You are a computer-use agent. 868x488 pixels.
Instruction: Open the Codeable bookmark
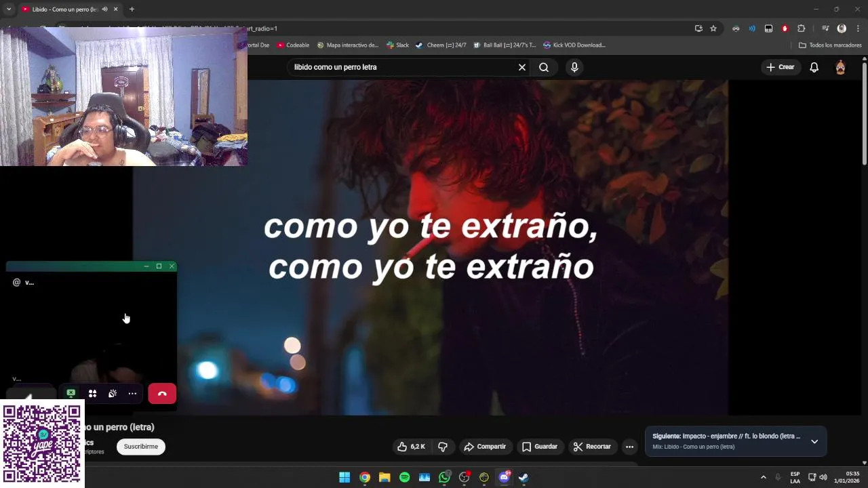[293, 45]
